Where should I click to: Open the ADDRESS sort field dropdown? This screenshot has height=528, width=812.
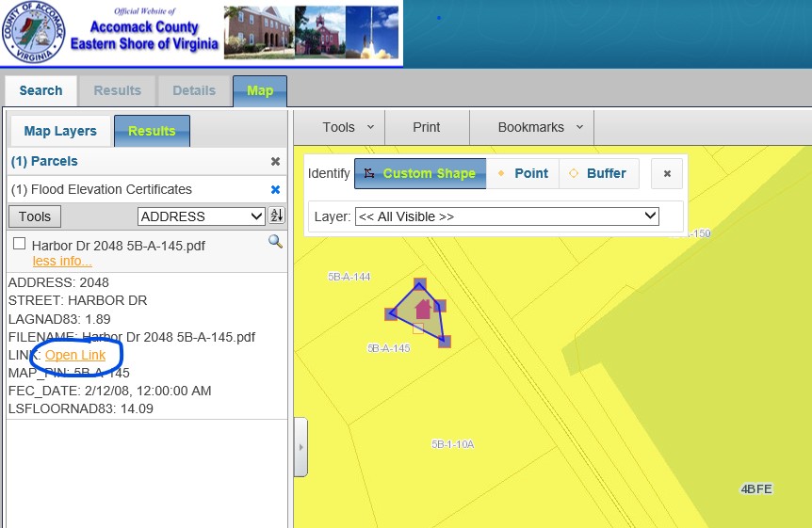tap(202, 216)
